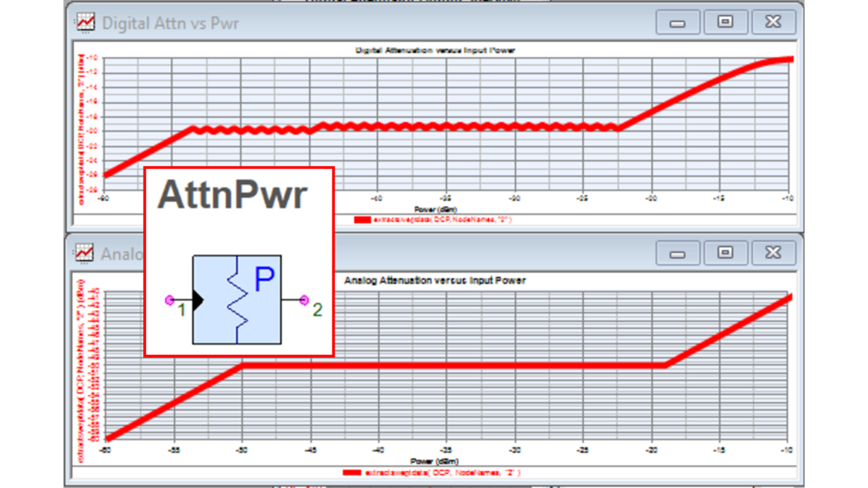Minimize the Analog attenuation window

[x=678, y=253]
